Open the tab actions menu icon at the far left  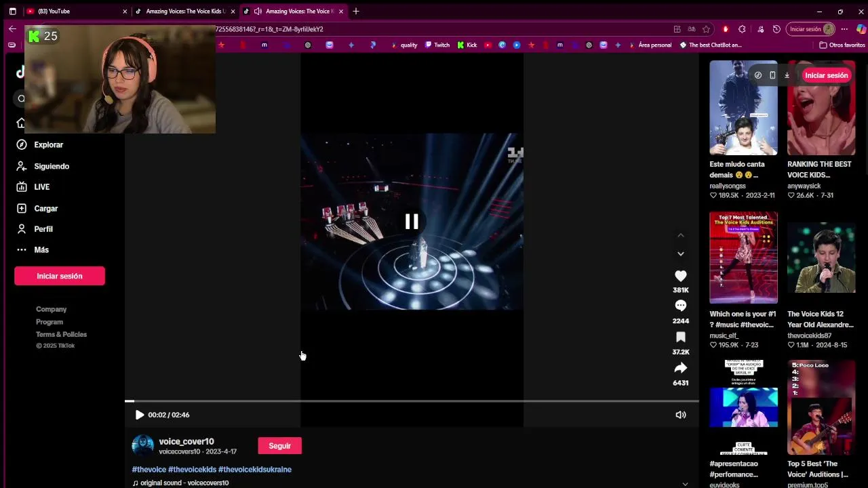12,11
